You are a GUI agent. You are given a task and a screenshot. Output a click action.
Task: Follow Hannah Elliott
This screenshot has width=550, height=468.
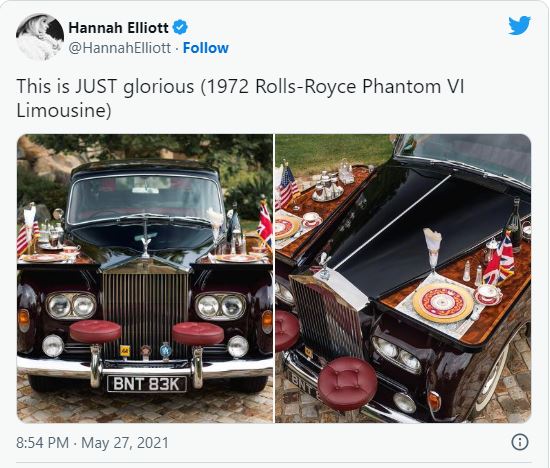206,48
